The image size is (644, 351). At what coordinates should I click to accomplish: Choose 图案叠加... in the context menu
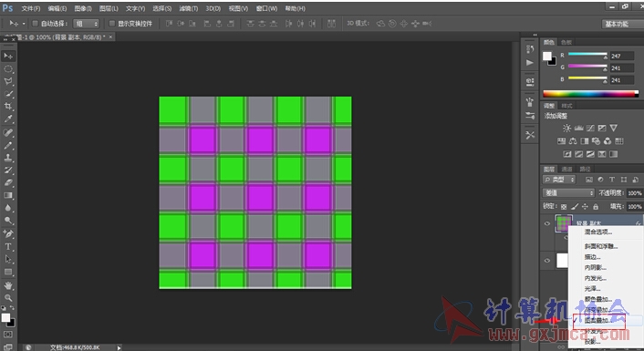pyautogui.click(x=598, y=321)
